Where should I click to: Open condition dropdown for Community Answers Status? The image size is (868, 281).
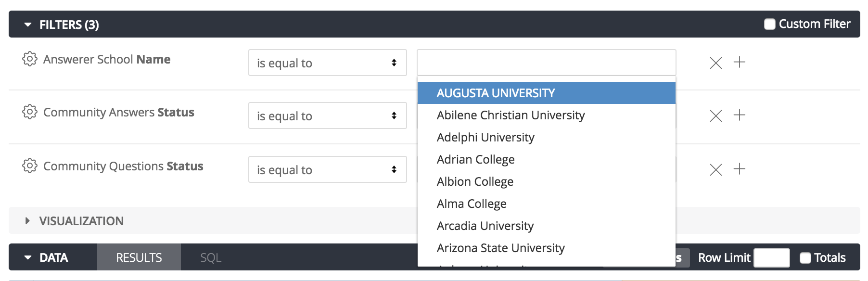(328, 115)
